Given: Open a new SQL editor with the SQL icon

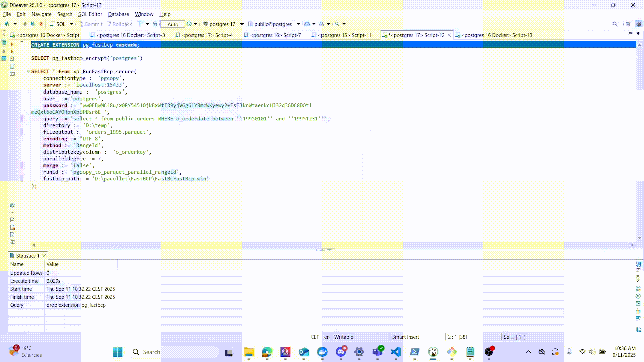Looking at the screenshot, I should tap(55, 24).
